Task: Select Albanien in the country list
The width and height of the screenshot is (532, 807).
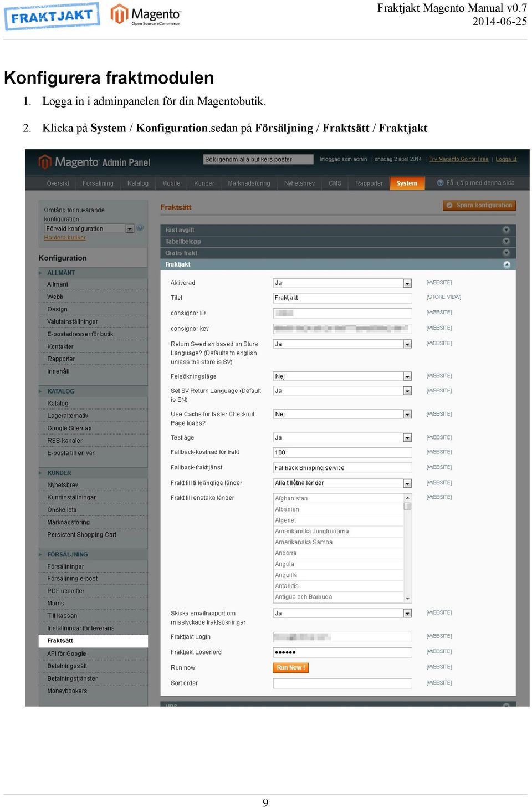Action: click(339, 509)
